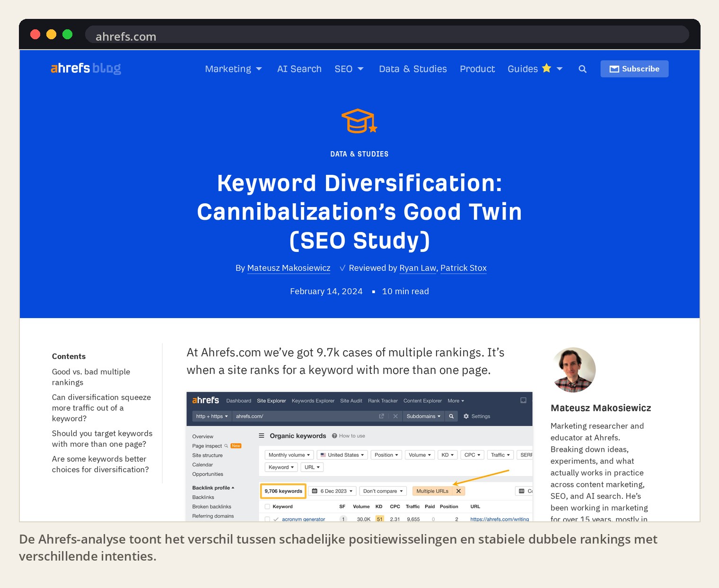Remove the Multiple URLs filter with X
719x588 pixels.
[x=458, y=491]
